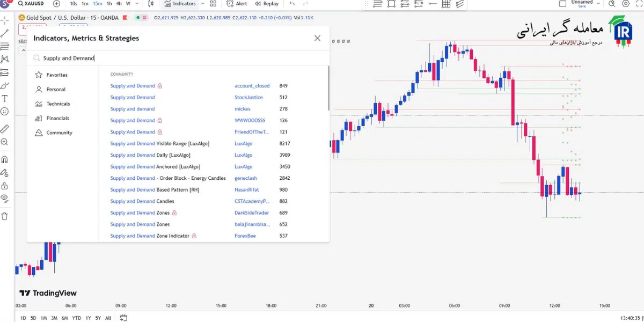
Task: Toggle hide all drawings eye icon
Action: click(x=5, y=197)
